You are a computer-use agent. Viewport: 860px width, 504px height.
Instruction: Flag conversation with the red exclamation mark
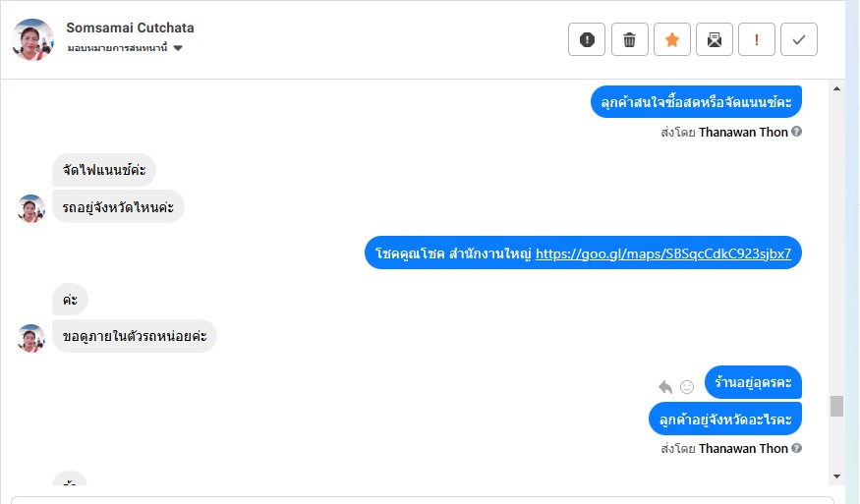click(x=757, y=39)
